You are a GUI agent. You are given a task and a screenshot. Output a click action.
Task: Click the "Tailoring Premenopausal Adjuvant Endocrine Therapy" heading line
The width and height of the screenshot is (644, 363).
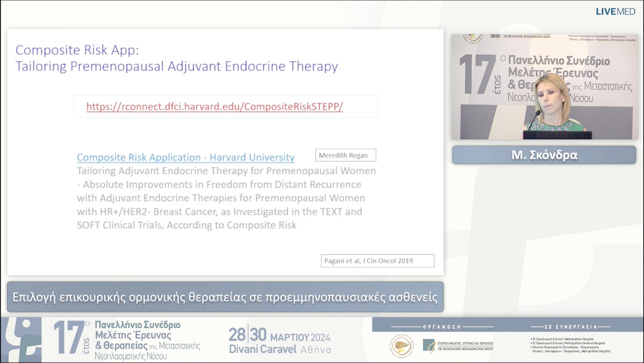click(x=177, y=66)
